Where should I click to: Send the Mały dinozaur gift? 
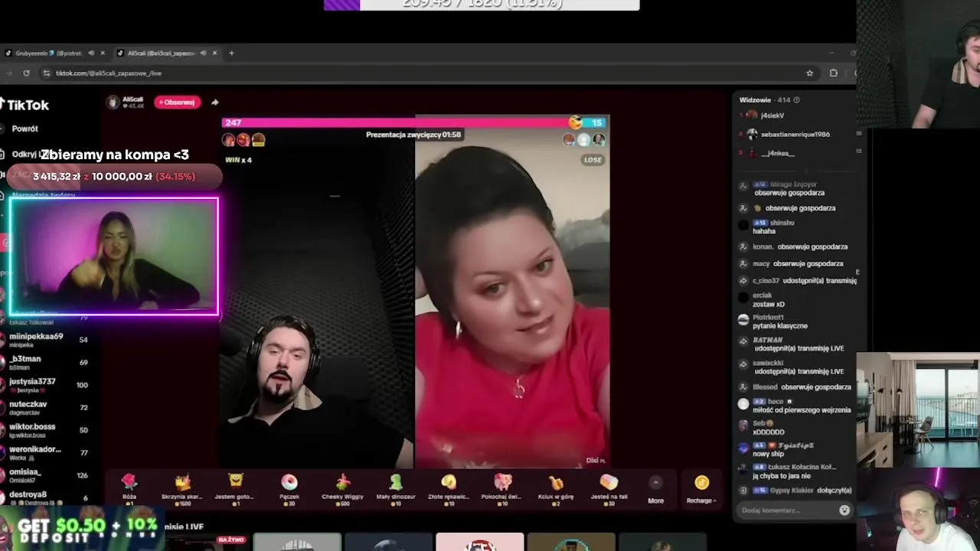pos(396,488)
